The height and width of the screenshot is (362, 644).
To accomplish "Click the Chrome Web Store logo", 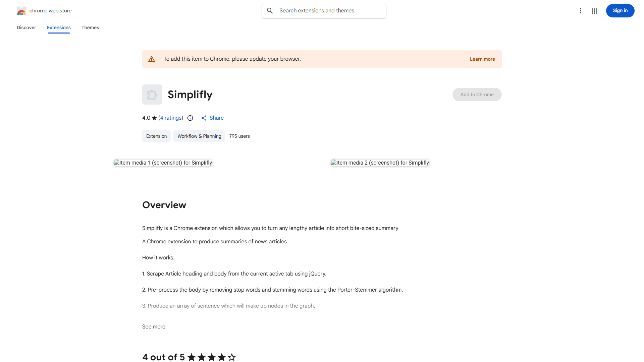I will [x=21, y=10].
